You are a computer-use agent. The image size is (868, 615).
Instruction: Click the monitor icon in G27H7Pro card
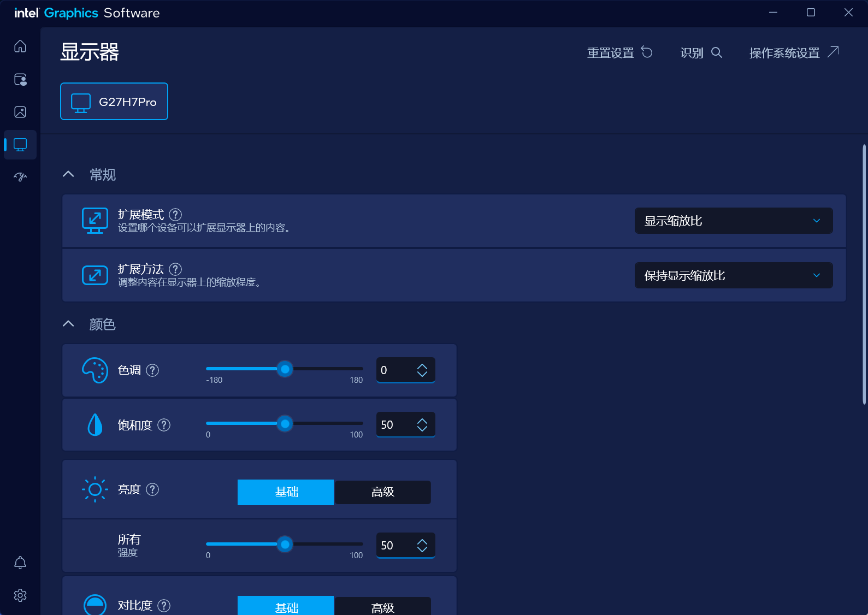point(81,103)
